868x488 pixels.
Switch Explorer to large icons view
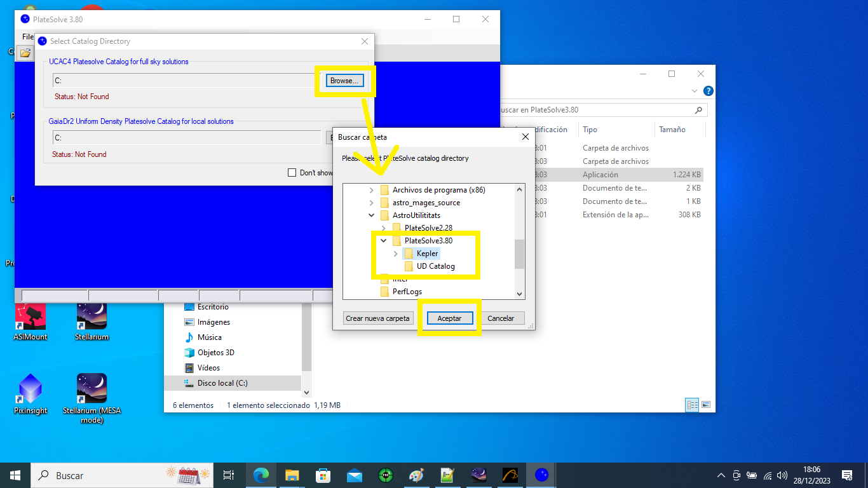[x=705, y=405]
